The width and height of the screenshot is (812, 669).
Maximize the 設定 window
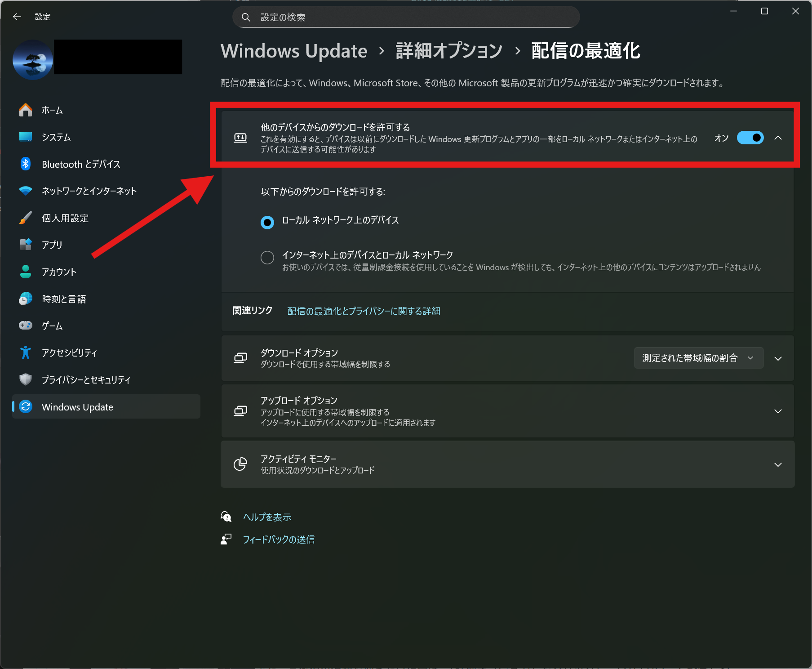[764, 11]
